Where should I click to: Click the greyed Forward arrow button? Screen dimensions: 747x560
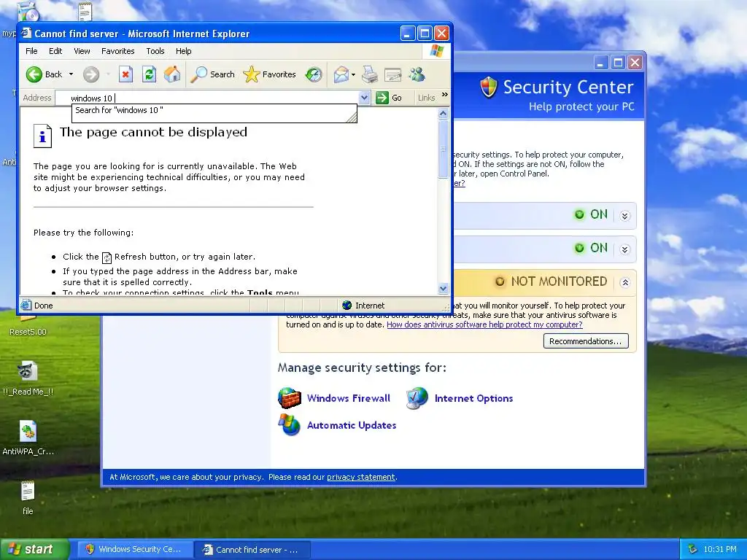click(91, 74)
